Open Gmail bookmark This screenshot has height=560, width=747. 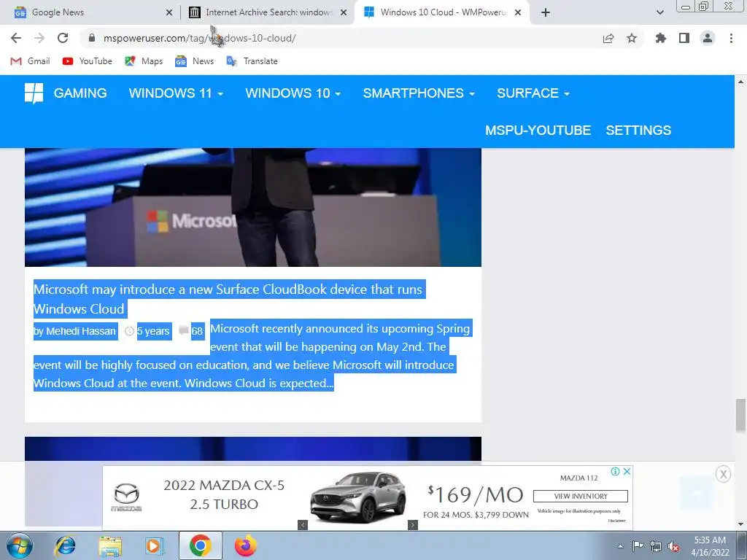tap(30, 61)
